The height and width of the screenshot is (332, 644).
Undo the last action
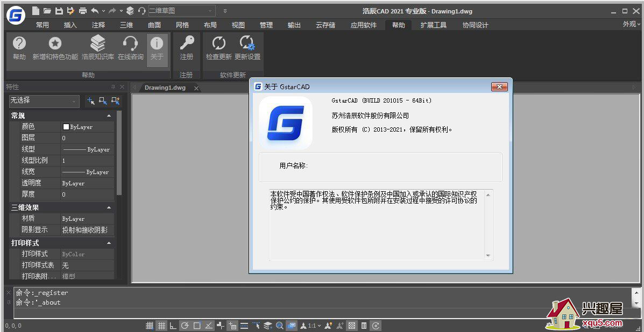point(95,10)
